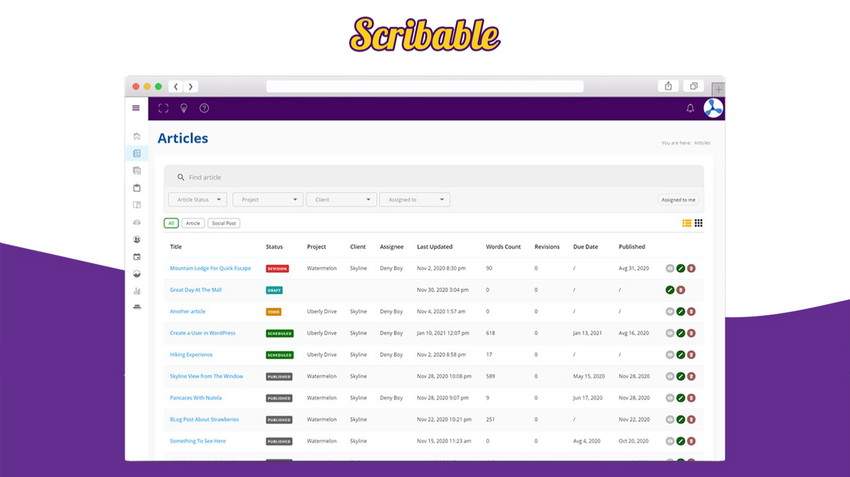850x477 pixels.
Task: Open the help question mark icon
Action: click(204, 108)
